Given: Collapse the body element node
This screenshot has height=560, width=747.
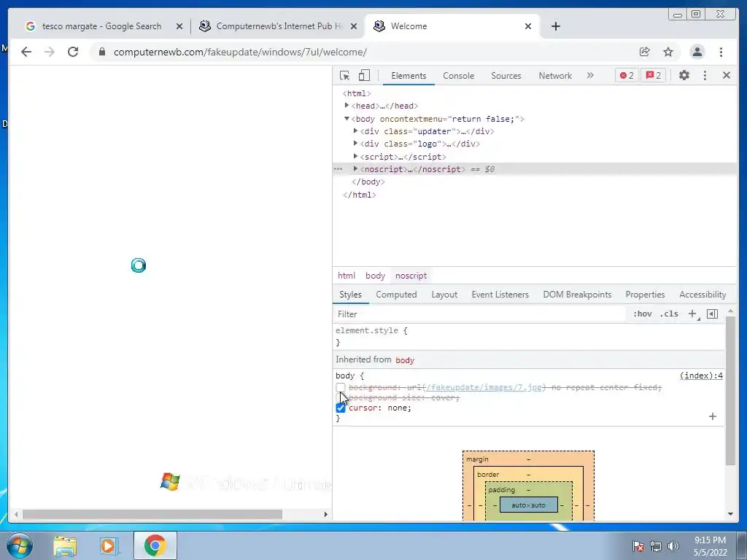Looking at the screenshot, I should click(347, 119).
